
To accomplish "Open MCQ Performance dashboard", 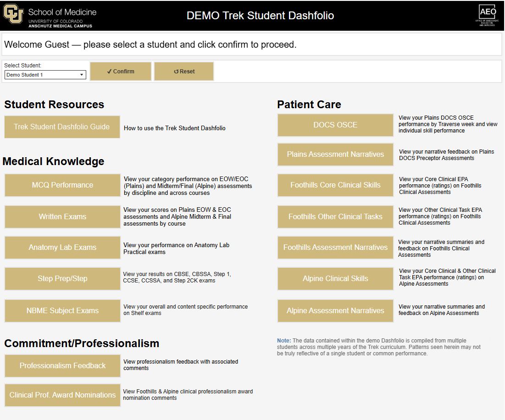I will [x=62, y=185].
